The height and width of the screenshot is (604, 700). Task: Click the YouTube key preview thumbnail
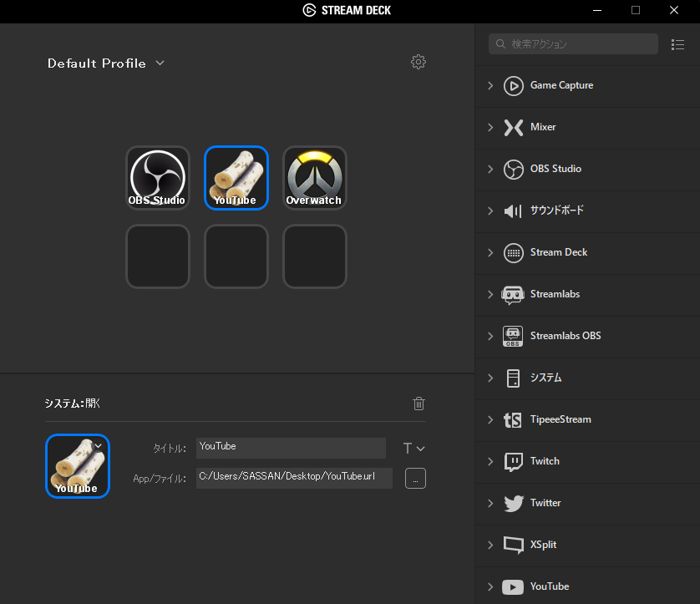tap(78, 466)
